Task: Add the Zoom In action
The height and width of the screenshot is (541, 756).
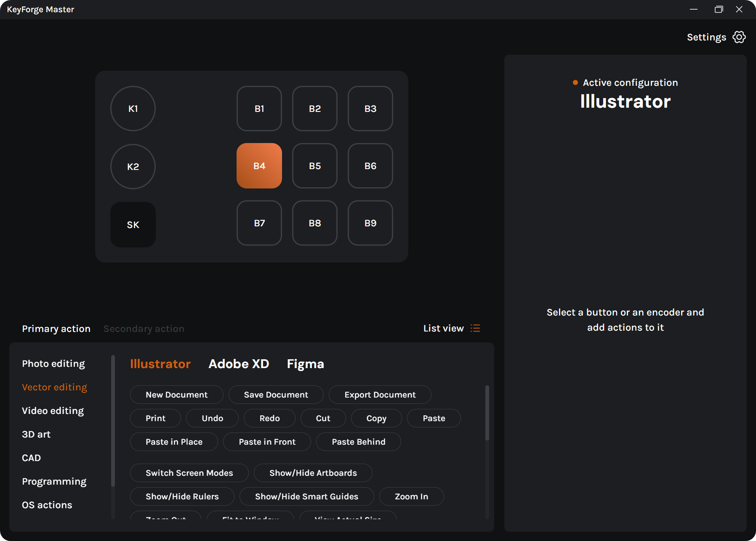Action: click(412, 496)
